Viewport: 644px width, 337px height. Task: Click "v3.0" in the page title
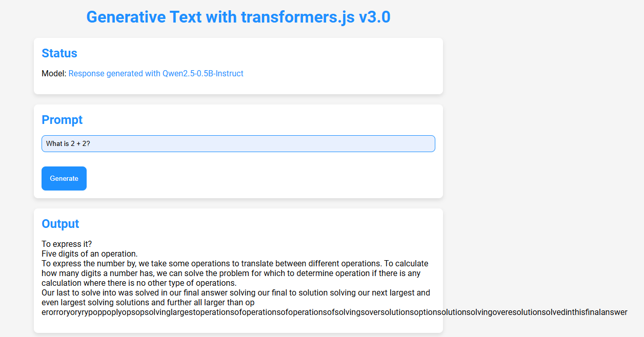pyautogui.click(x=374, y=17)
